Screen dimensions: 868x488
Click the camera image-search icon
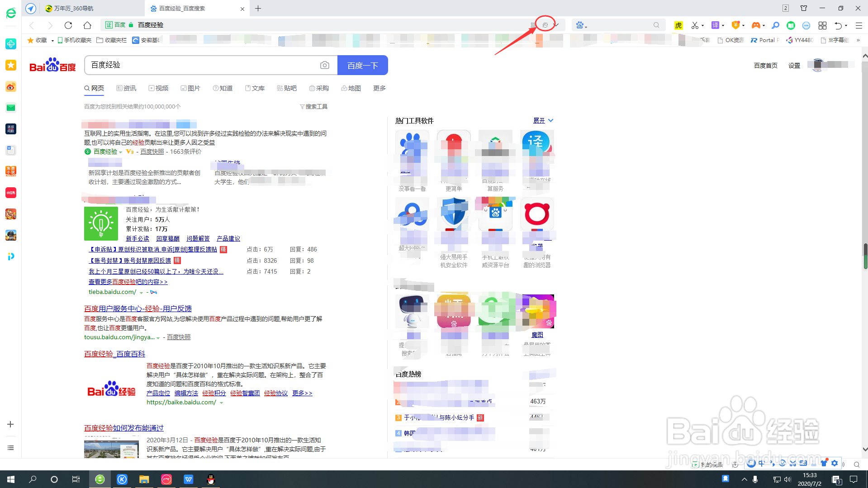[325, 65]
